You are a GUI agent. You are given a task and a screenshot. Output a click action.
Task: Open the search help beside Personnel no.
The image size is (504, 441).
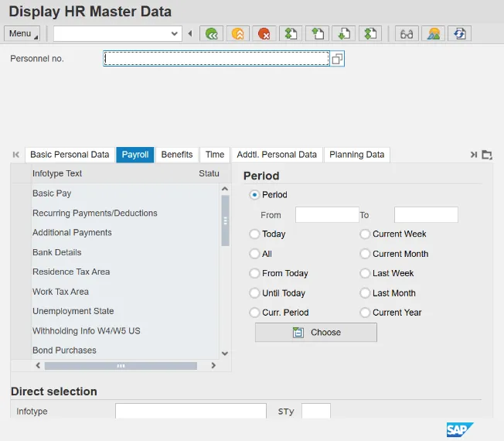coord(337,59)
